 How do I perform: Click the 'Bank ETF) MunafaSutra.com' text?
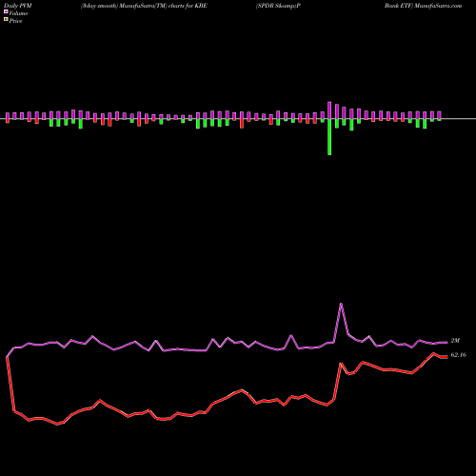423,6
